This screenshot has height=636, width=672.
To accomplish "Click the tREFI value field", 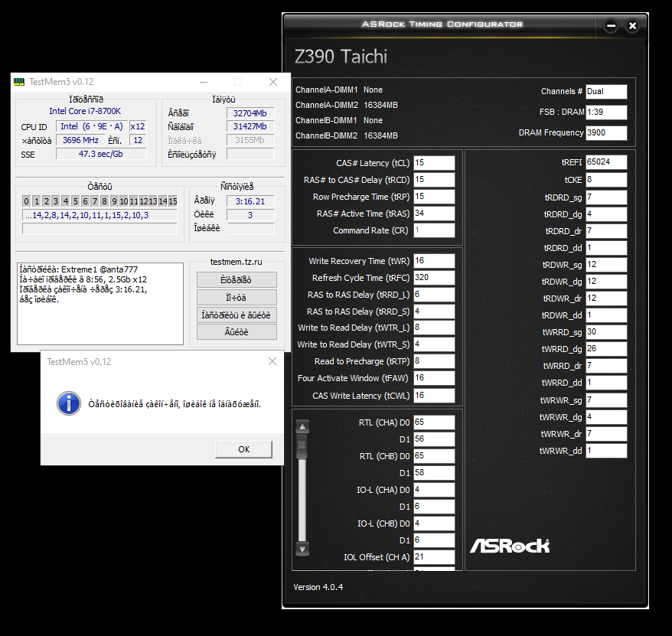I will [606, 162].
